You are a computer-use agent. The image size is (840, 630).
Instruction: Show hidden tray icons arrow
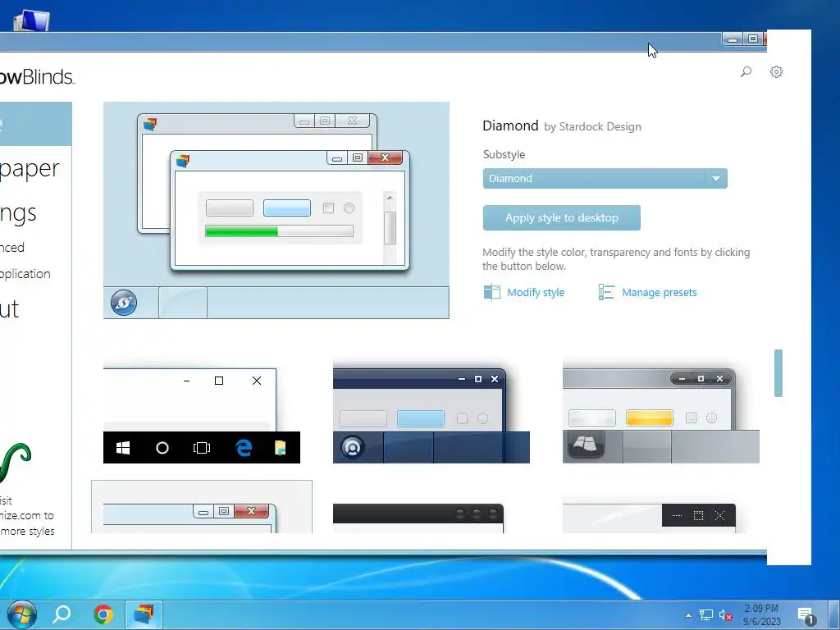coord(688,615)
